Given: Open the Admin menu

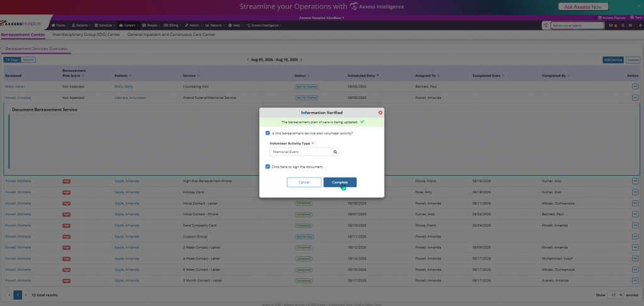Looking at the screenshot, I should point(194,25).
